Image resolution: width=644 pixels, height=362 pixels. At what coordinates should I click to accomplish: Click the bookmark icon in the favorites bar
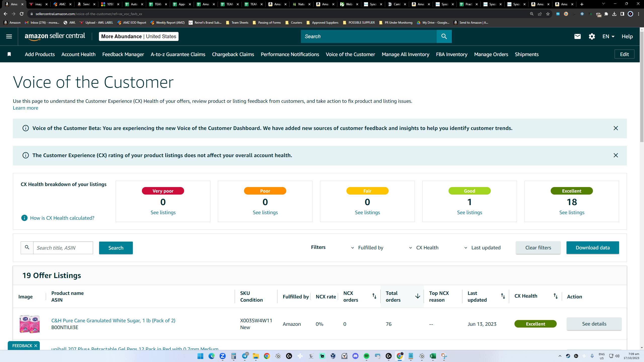pyautogui.click(x=9, y=54)
